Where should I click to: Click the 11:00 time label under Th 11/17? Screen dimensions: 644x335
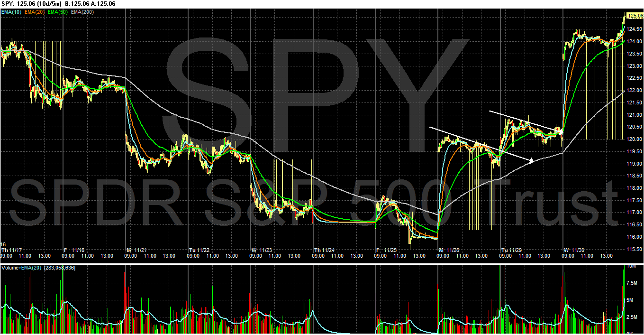click(26, 256)
